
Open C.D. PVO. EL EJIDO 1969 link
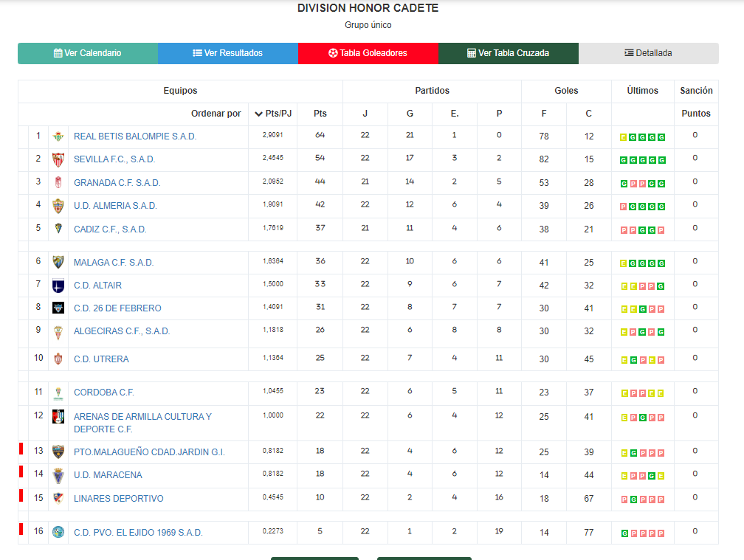[x=138, y=533]
